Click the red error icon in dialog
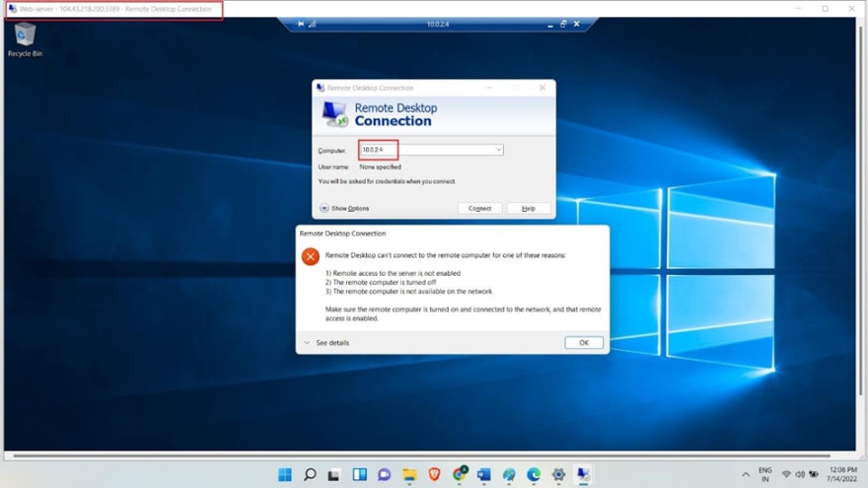This screenshot has height=488, width=868. point(310,256)
